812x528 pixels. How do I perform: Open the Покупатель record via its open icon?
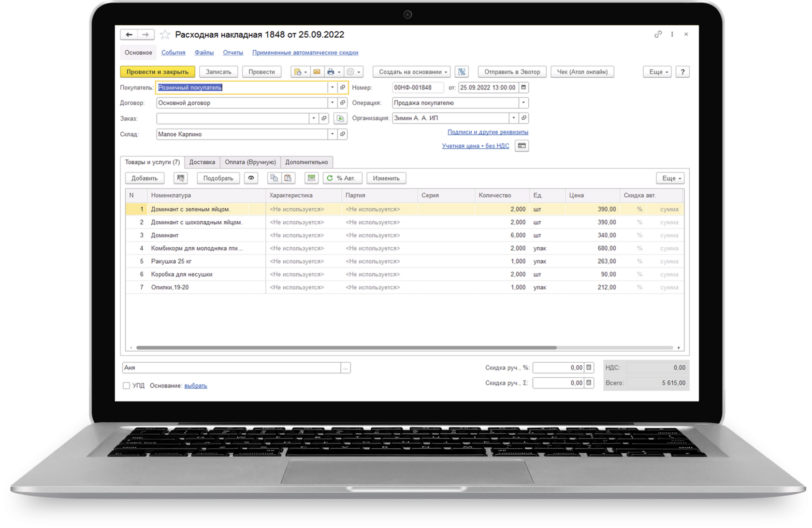pyautogui.click(x=343, y=87)
